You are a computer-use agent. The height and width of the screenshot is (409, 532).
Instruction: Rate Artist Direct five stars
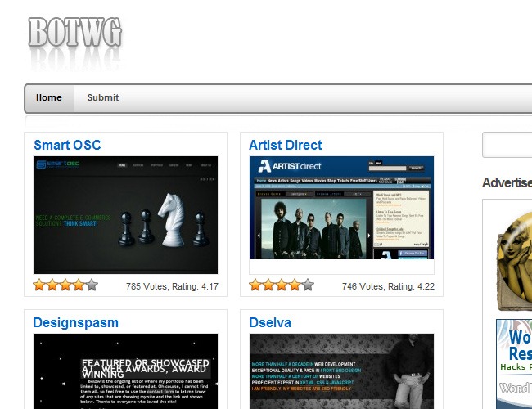(x=307, y=285)
